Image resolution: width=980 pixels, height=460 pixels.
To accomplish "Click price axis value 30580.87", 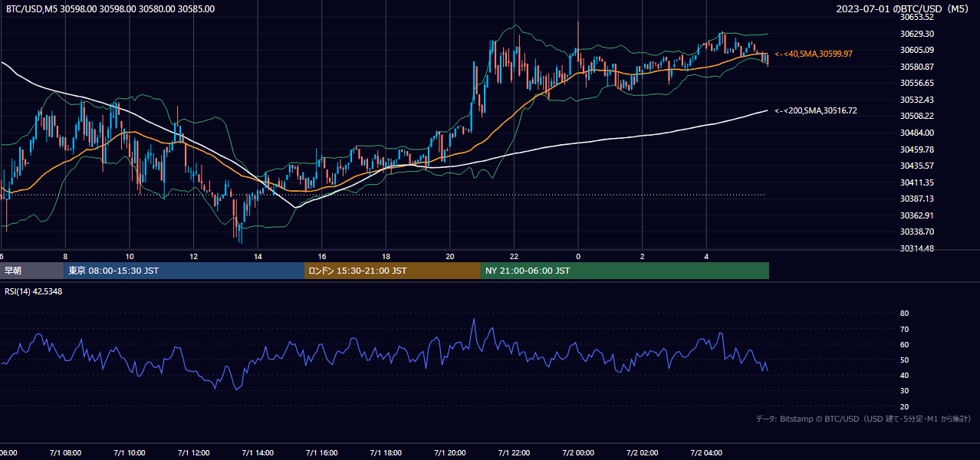I will (917, 67).
